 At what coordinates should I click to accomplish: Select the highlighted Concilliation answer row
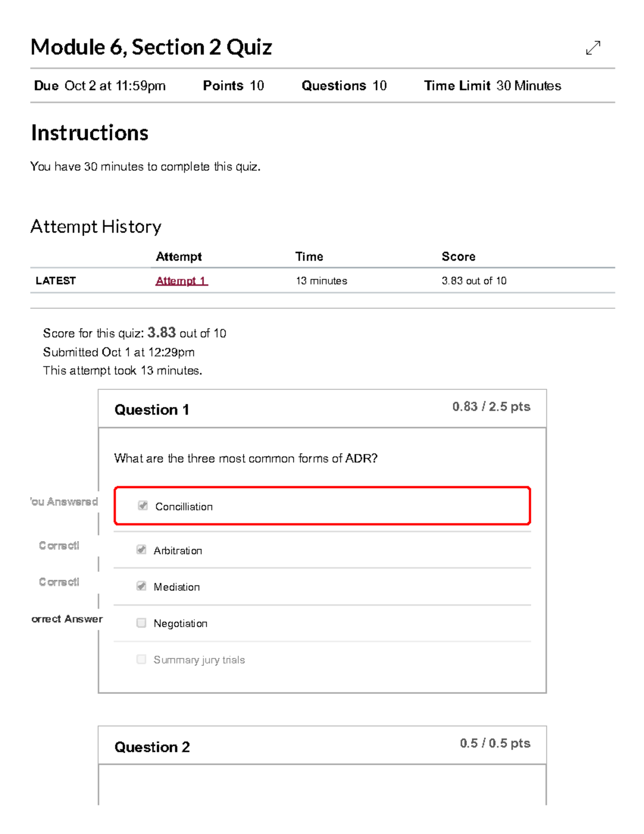pos(321,505)
